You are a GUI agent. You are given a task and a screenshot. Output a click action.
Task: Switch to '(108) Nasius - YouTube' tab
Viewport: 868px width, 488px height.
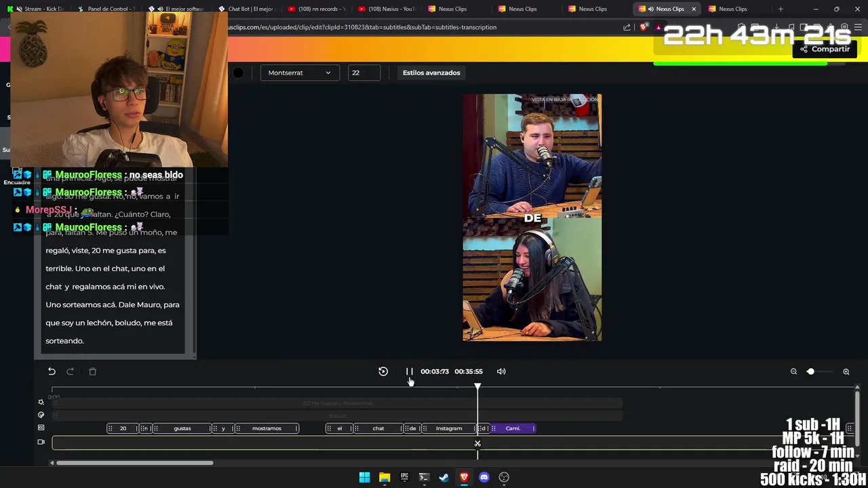tap(386, 9)
